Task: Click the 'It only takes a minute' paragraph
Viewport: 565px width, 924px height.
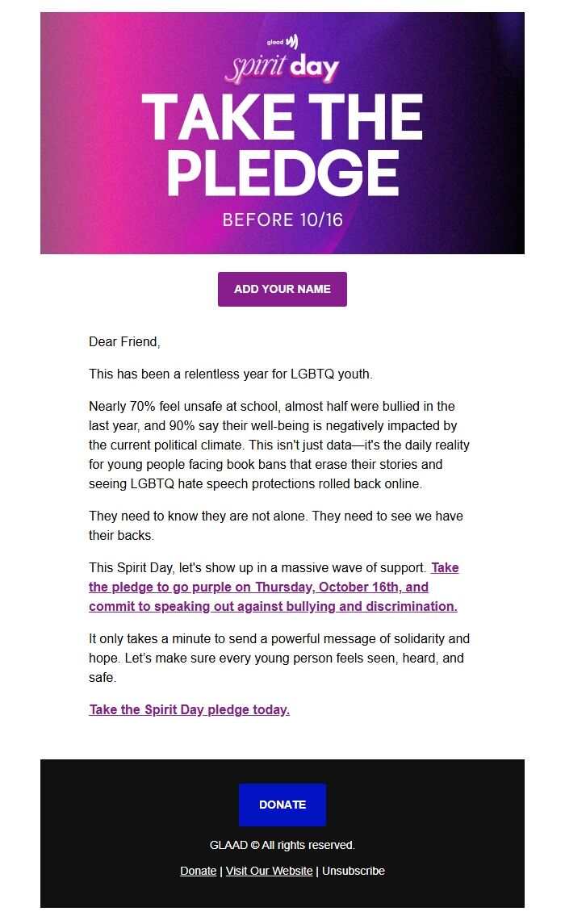Action: pos(278,658)
